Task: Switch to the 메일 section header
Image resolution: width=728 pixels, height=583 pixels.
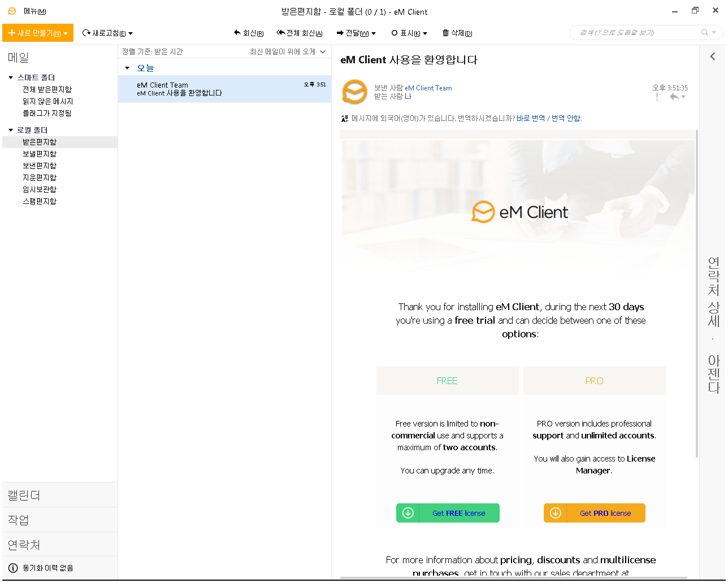Action: (18, 58)
